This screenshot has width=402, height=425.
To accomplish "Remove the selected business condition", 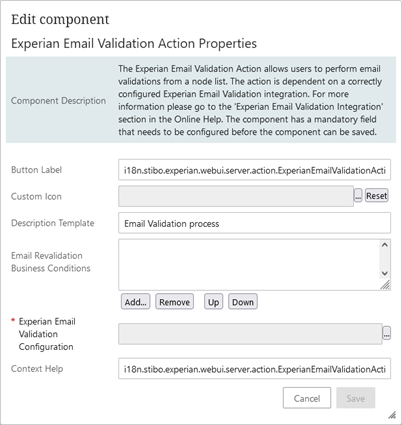I will pos(174,302).
